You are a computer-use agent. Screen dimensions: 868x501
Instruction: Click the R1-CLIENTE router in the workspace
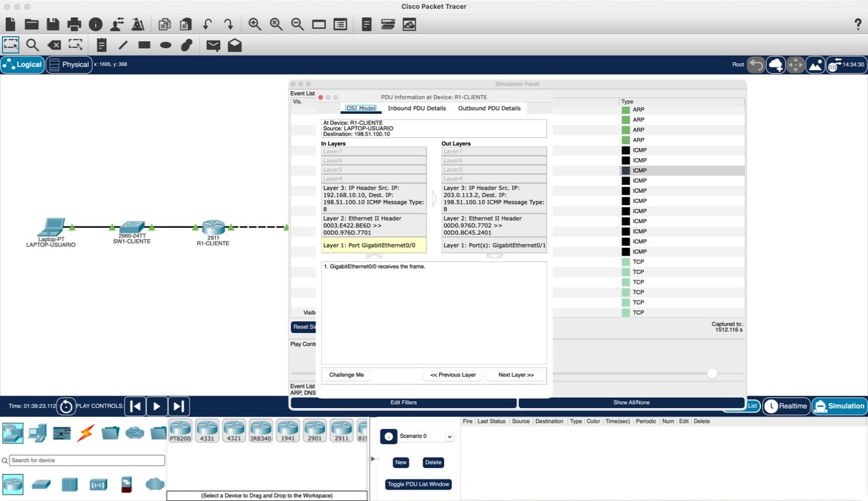tap(213, 227)
